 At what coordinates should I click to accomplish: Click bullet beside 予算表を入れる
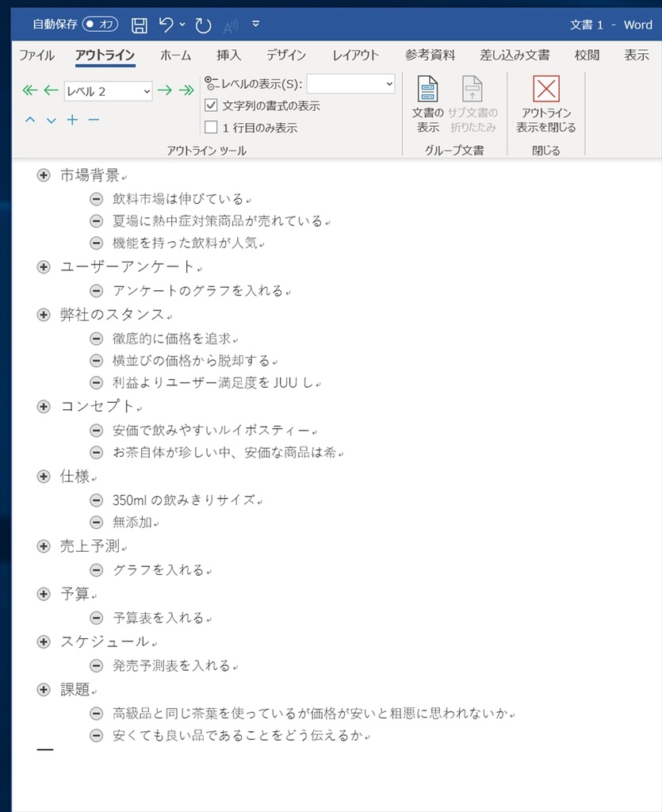(x=96, y=618)
